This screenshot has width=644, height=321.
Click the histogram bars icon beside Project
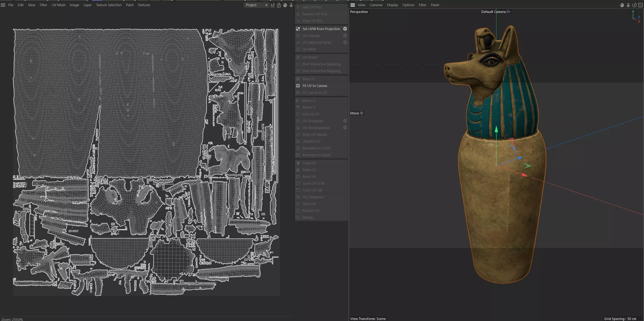tap(273, 5)
